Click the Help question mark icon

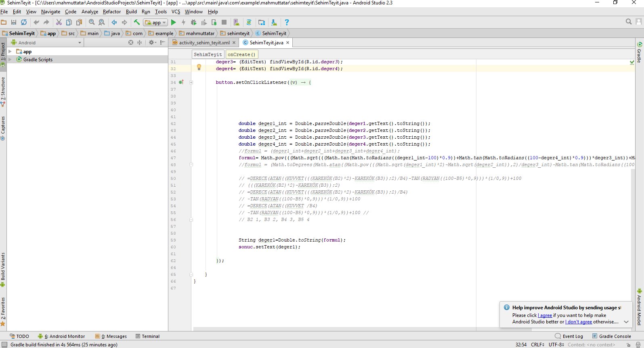click(x=287, y=23)
